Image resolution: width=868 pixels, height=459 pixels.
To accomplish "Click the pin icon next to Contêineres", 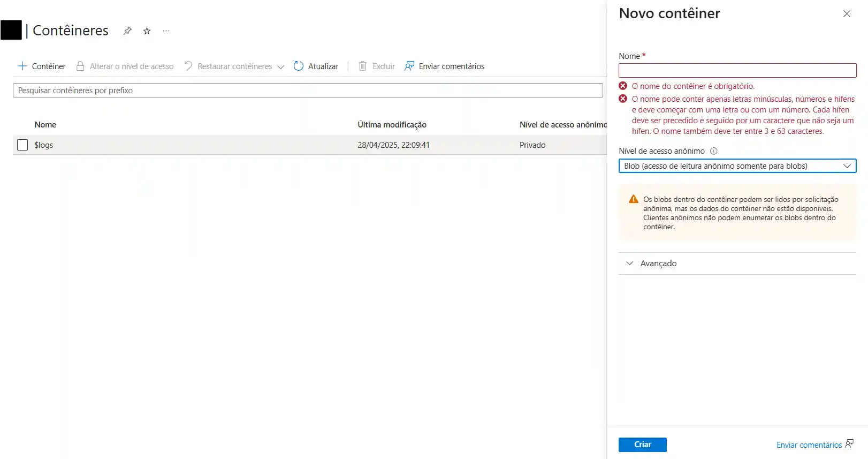I will [127, 31].
